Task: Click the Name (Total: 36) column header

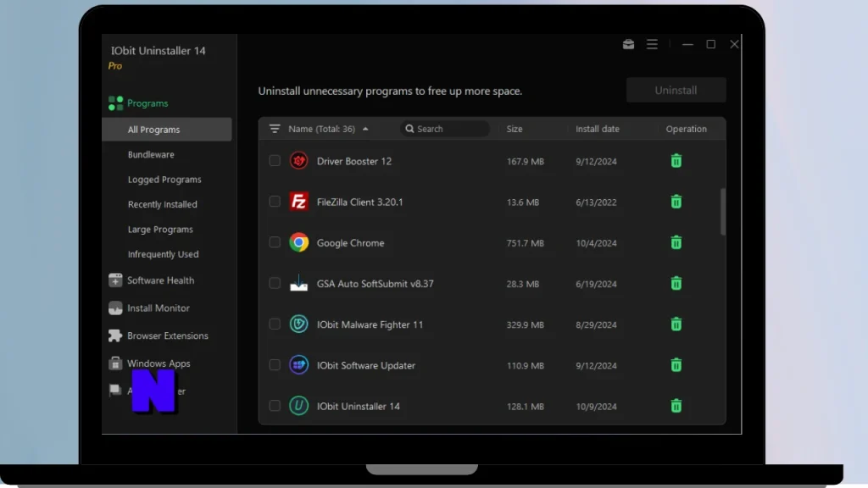Action: coord(321,129)
